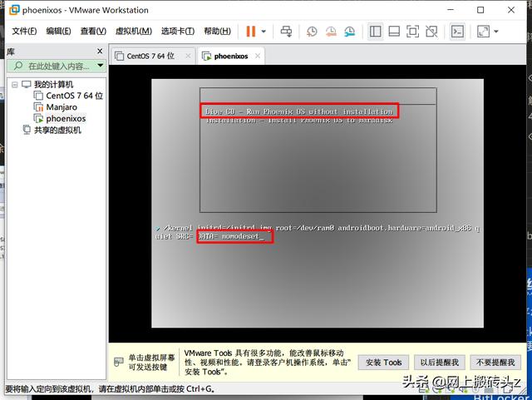The width and height of the screenshot is (532, 400).
Task: Click the kernel boot command line text
Action: tap(318, 232)
